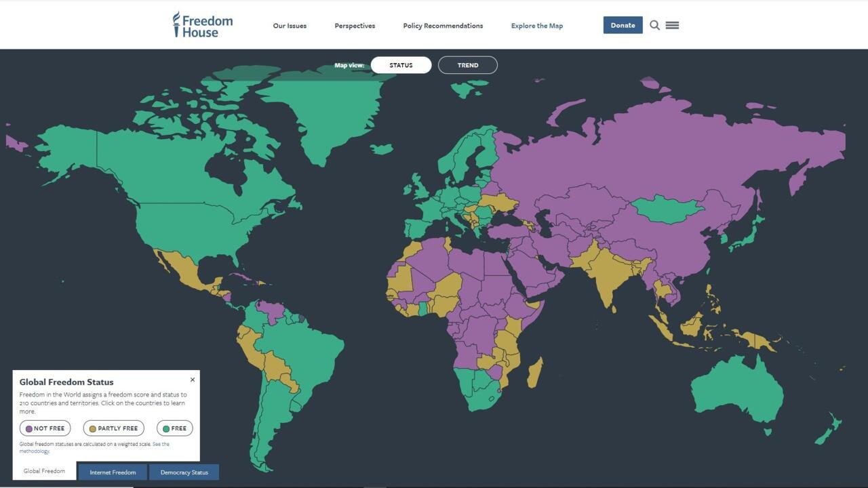Go to Explore the Map
The height and width of the screenshot is (488, 868).
click(x=536, y=26)
